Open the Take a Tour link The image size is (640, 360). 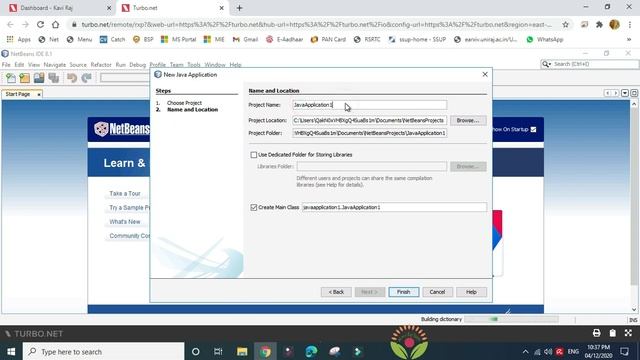point(125,193)
